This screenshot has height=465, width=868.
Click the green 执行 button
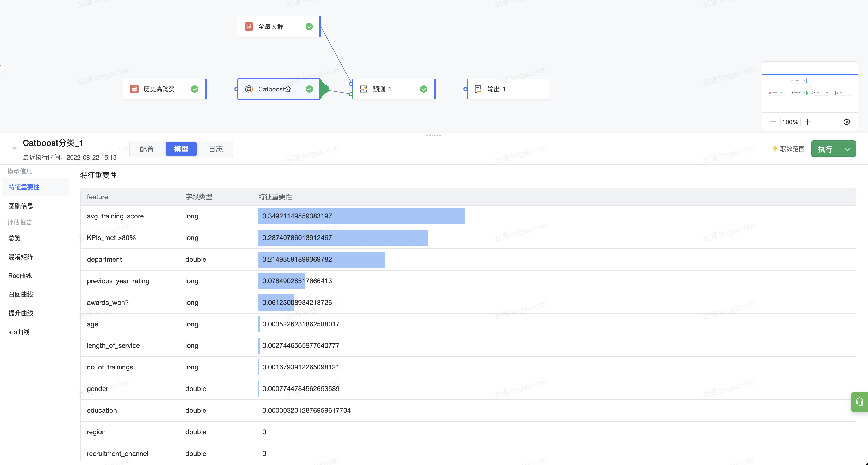pyautogui.click(x=825, y=149)
